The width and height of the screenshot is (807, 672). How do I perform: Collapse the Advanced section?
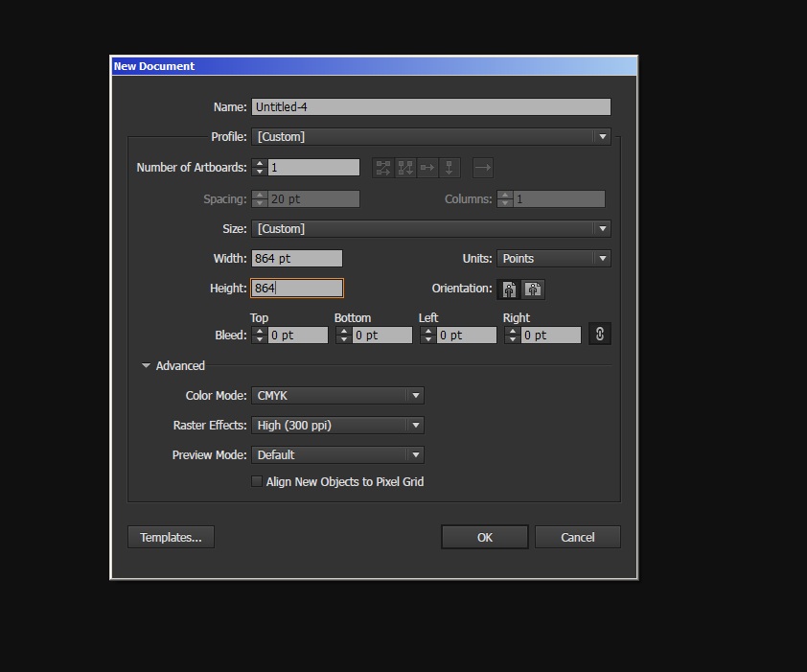[147, 366]
